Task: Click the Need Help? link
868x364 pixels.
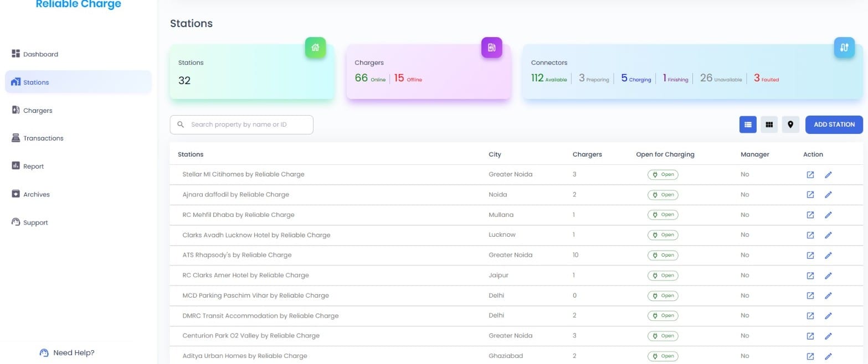Action: click(x=67, y=353)
